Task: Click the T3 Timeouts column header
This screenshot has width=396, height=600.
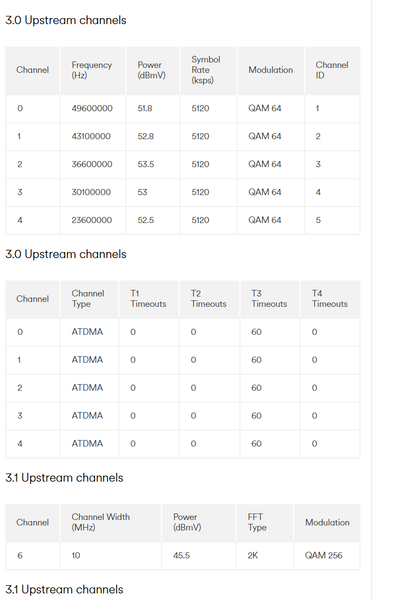Action: (x=269, y=299)
